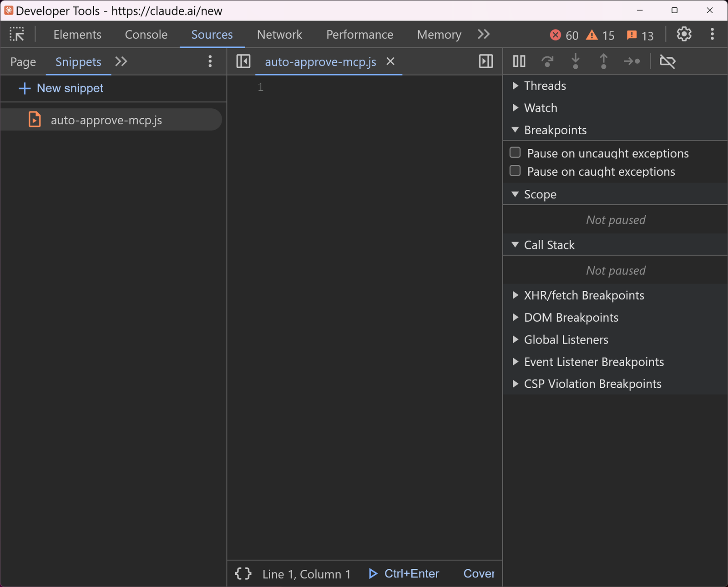Switch to the Page navigator tab

click(x=23, y=62)
